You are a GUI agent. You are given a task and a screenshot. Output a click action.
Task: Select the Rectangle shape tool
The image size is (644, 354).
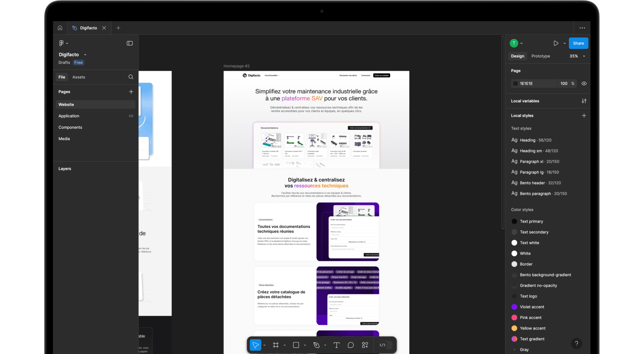click(296, 345)
